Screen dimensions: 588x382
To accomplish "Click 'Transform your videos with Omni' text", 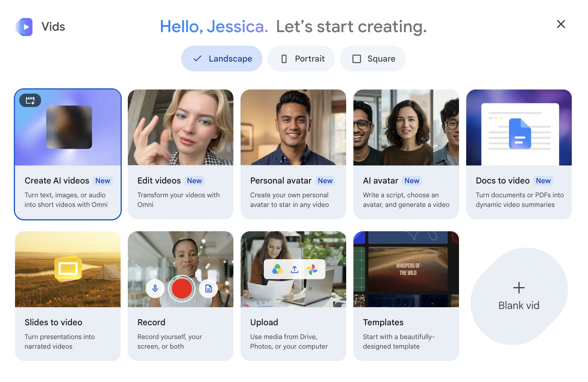I will tap(178, 200).
